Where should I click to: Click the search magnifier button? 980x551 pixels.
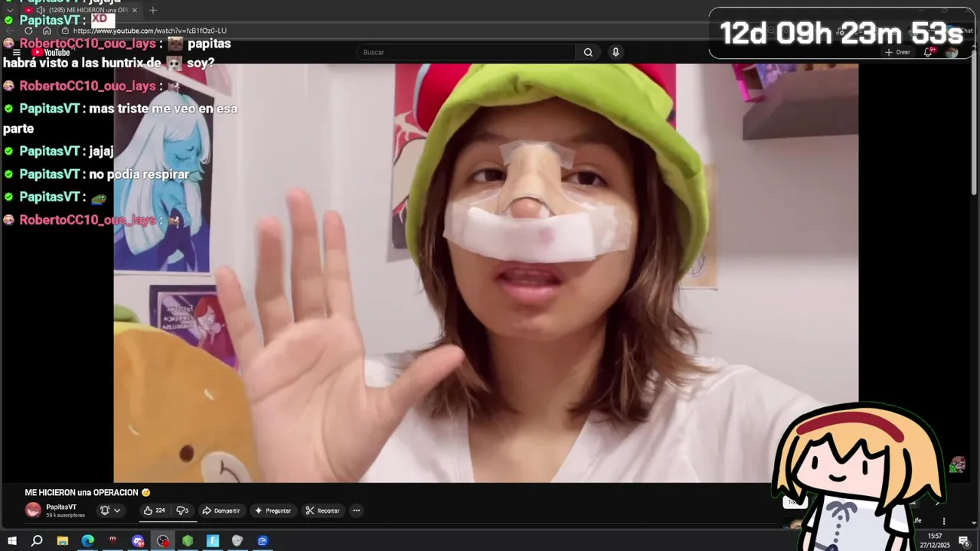pyautogui.click(x=588, y=52)
